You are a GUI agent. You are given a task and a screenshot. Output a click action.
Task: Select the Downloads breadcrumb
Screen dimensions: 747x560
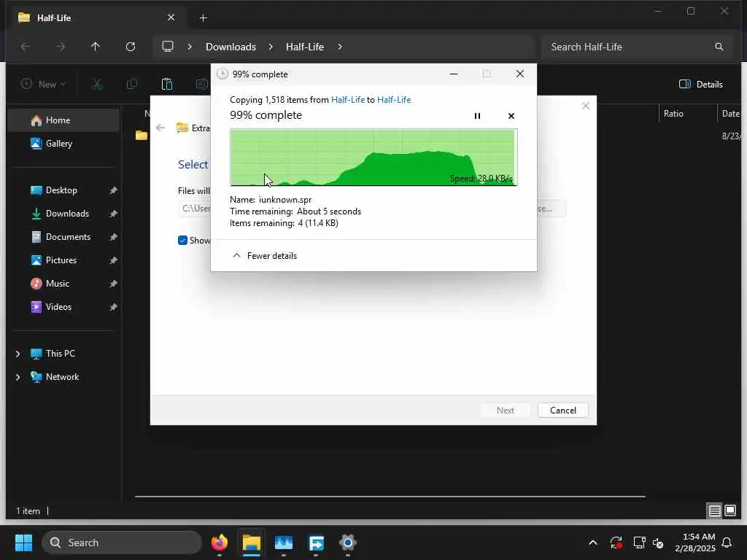(231, 47)
